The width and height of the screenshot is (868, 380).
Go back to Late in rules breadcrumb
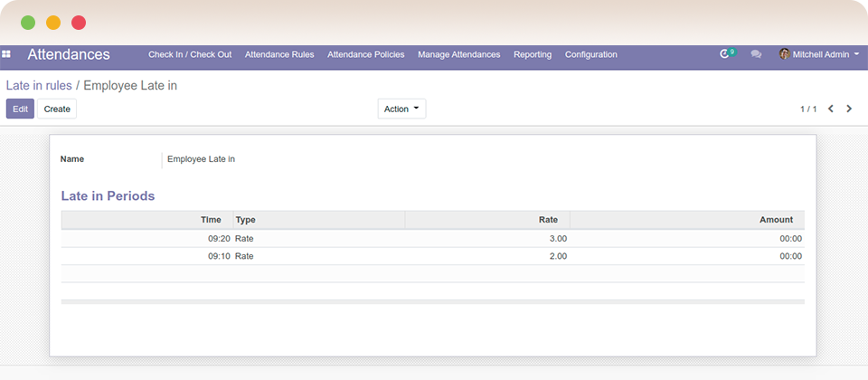coord(39,86)
